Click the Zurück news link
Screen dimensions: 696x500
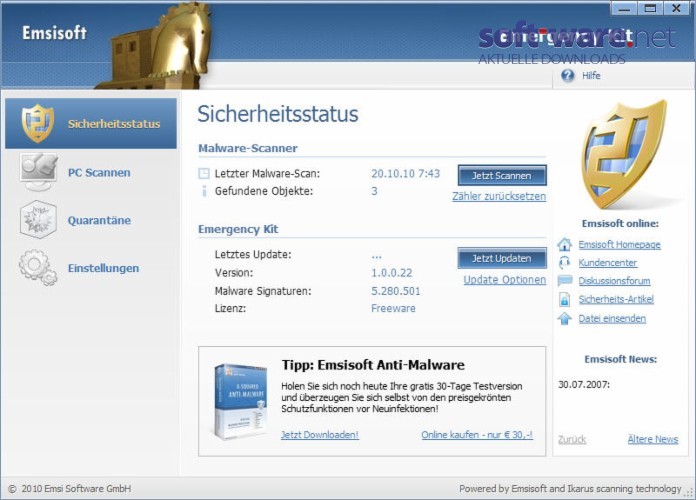pos(572,439)
